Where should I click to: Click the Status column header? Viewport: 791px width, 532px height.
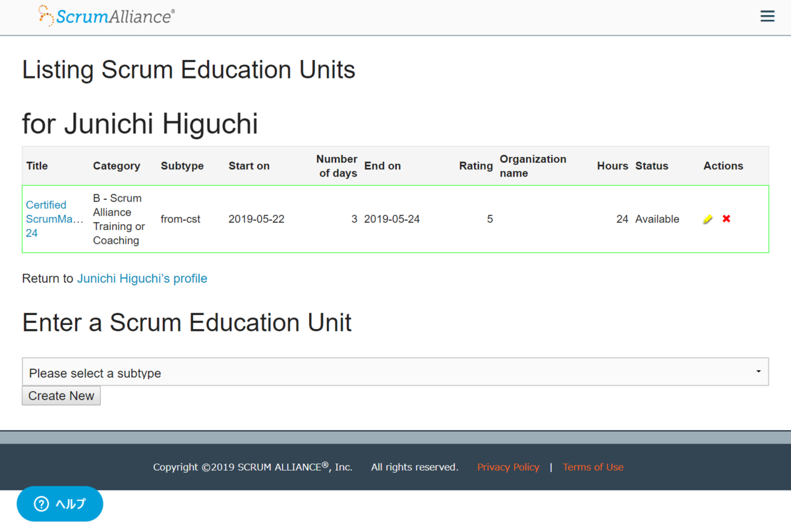[652, 165]
